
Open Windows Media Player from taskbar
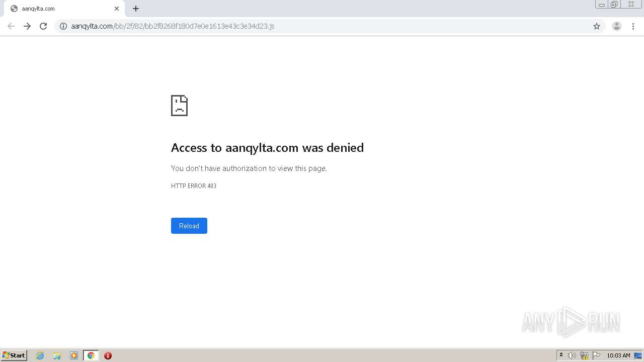74,355
